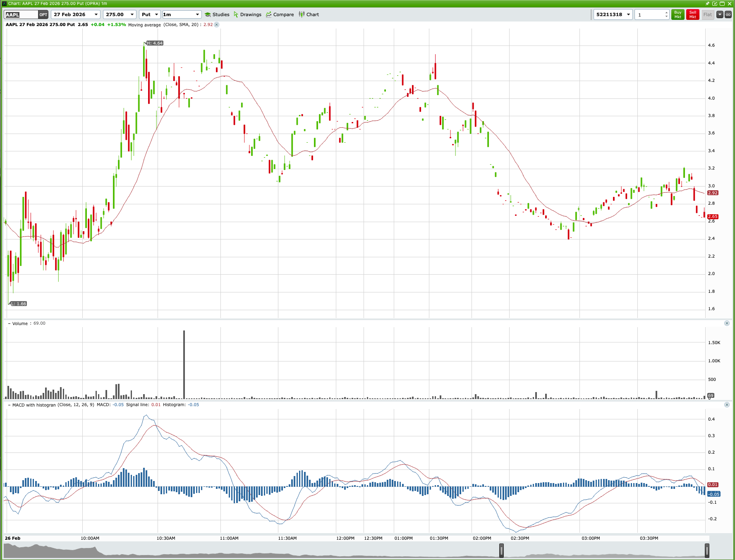Increase quantity with the stepper arrow
This screenshot has width=735, height=560.
666,12
